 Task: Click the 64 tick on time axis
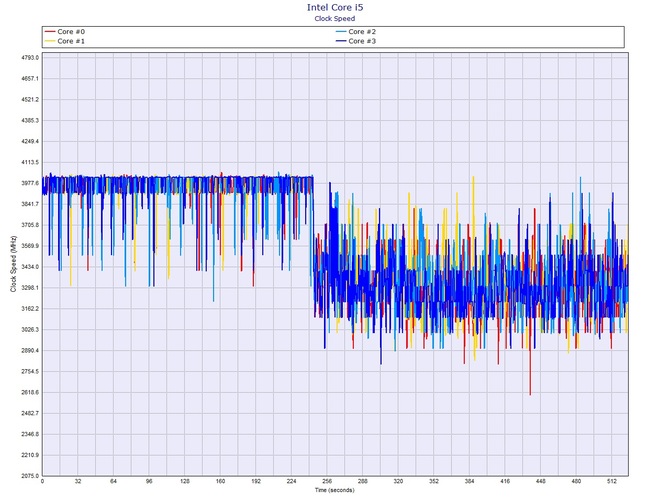click(113, 481)
